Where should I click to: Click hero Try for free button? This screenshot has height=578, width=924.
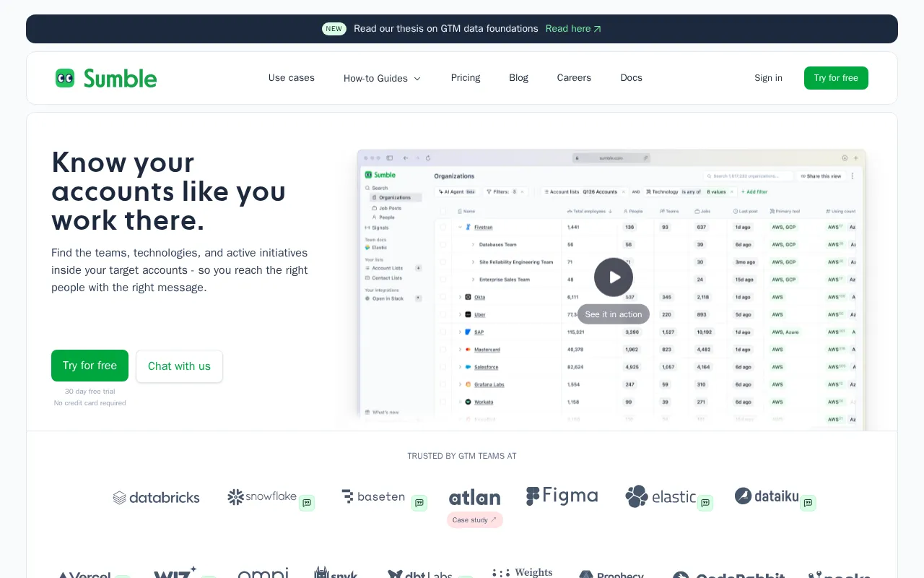pyautogui.click(x=90, y=366)
